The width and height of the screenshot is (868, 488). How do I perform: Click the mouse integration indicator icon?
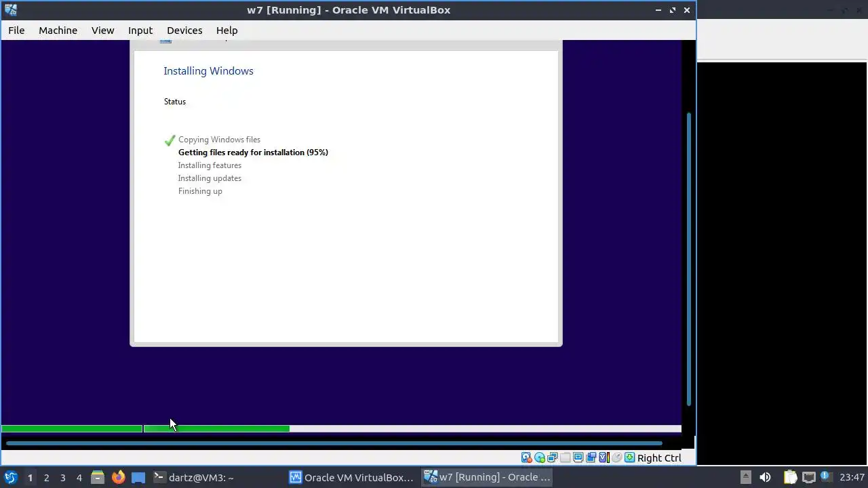tap(617, 457)
